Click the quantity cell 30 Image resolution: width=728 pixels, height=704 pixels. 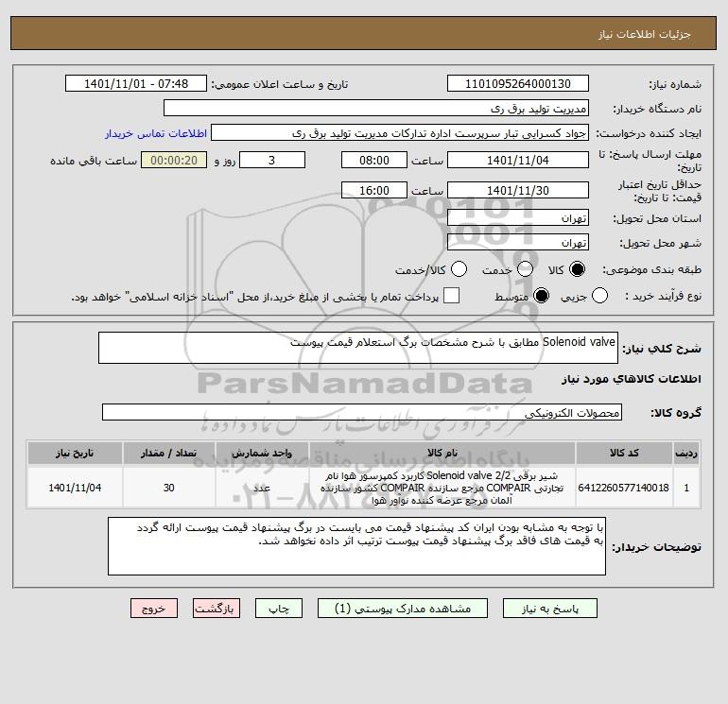point(168,488)
